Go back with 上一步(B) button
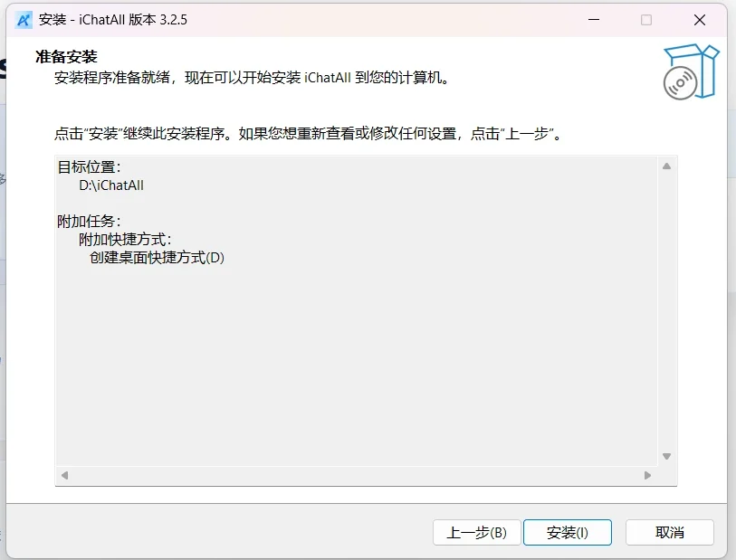 tap(476, 532)
